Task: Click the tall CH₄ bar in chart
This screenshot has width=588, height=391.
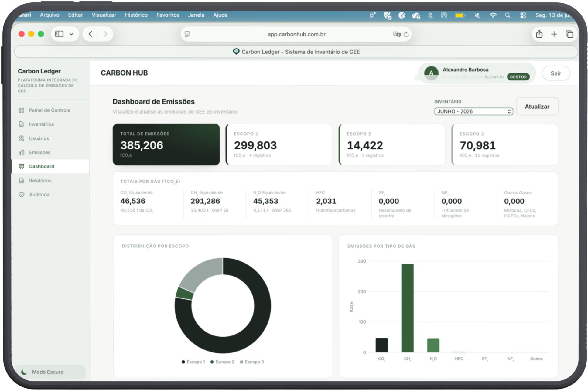Action: pyautogui.click(x=407, y=308)
